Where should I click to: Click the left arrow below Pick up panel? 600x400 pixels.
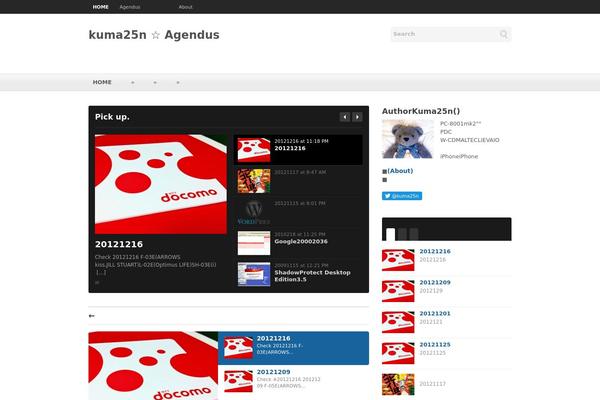91,316
